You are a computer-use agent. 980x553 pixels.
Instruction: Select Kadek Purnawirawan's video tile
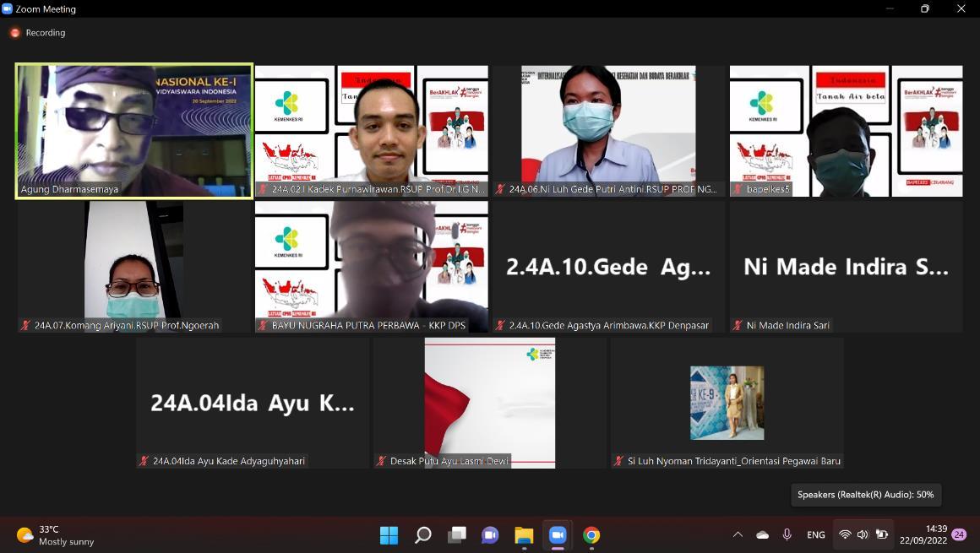(371, 131)
